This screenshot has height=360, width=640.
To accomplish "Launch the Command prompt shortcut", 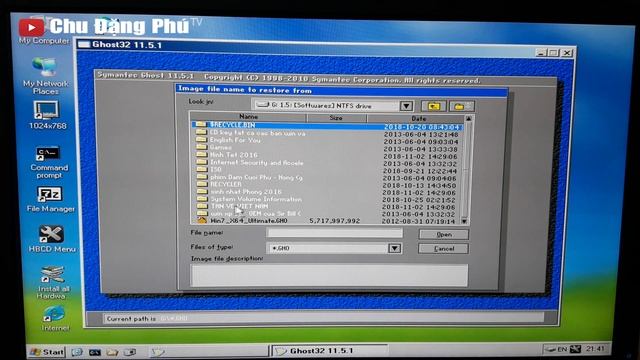I will pyautogui.click(x=49, y=162).
